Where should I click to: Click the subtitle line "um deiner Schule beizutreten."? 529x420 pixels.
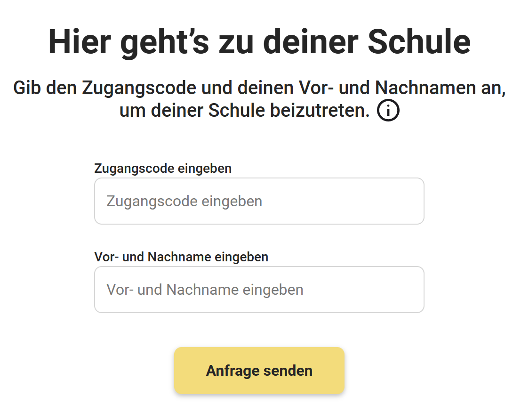245,111
